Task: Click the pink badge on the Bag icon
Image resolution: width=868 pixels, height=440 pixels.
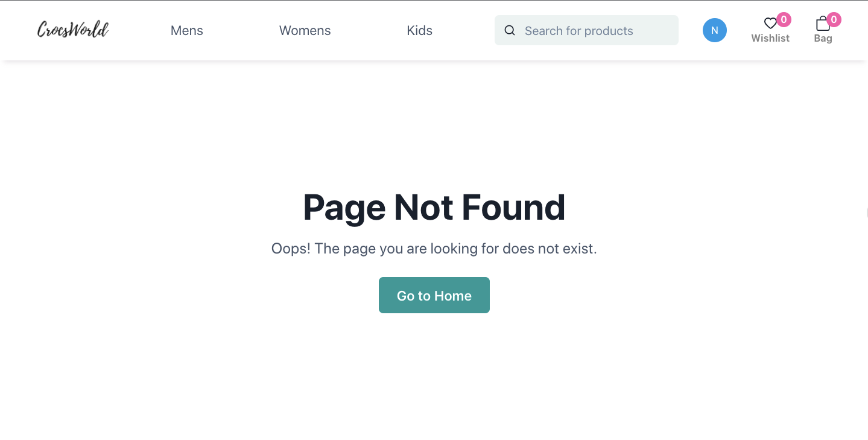Action: click(834, 19)
